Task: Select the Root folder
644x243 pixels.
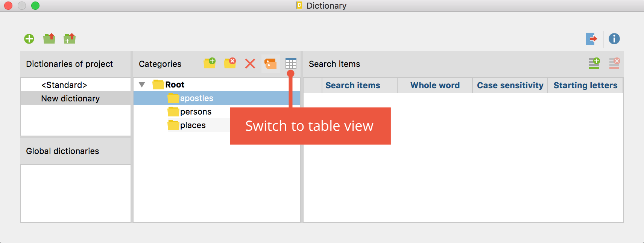Action: click(x=169, y=85)
